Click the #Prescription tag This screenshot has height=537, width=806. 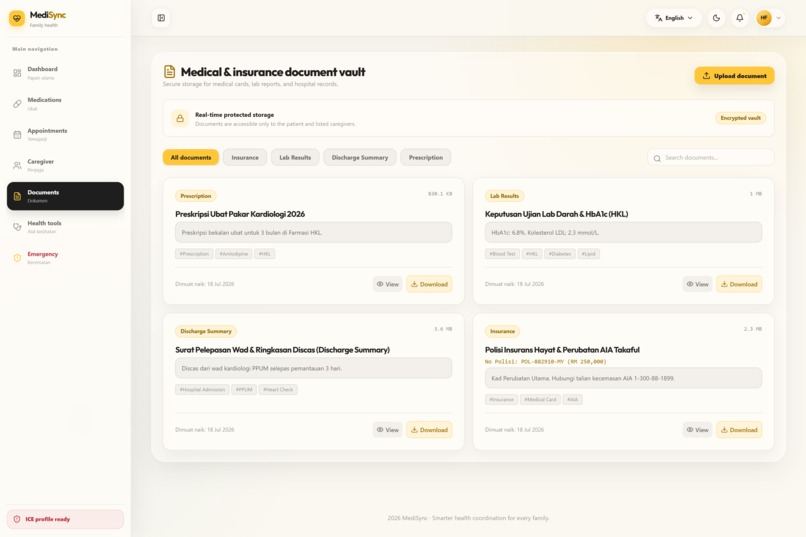click(194, 254)
